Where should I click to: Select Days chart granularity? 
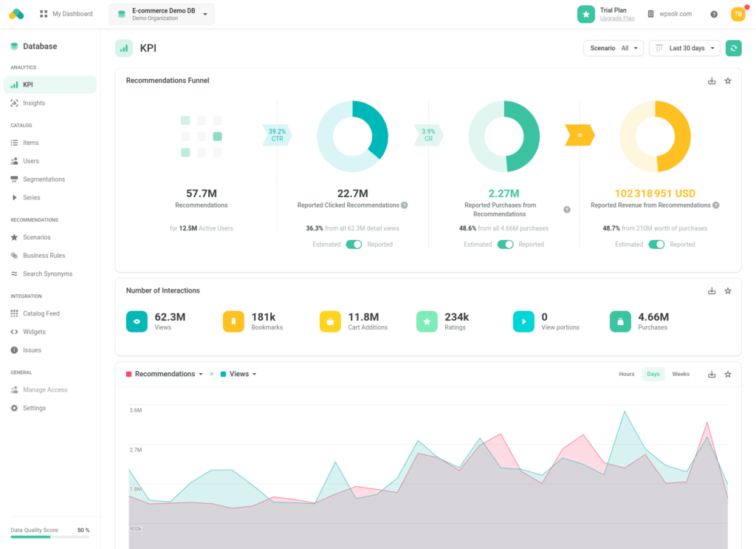pos(653,374)
